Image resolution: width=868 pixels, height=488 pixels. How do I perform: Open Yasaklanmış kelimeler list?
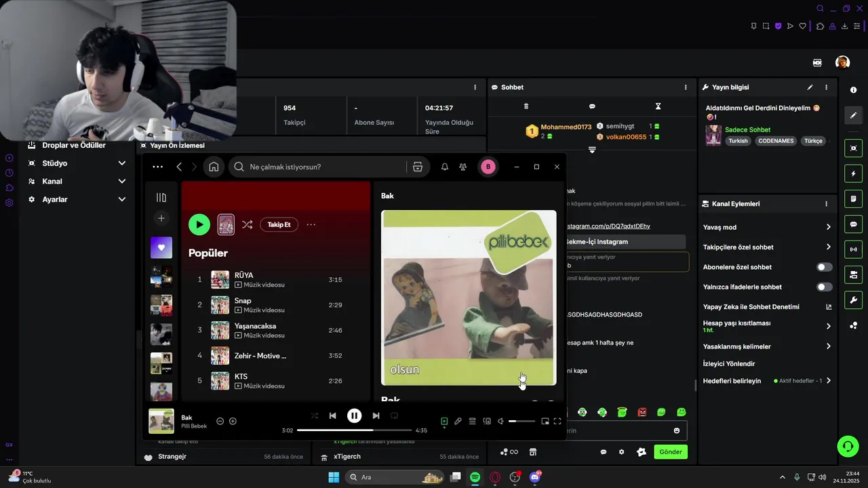(767, 346)
